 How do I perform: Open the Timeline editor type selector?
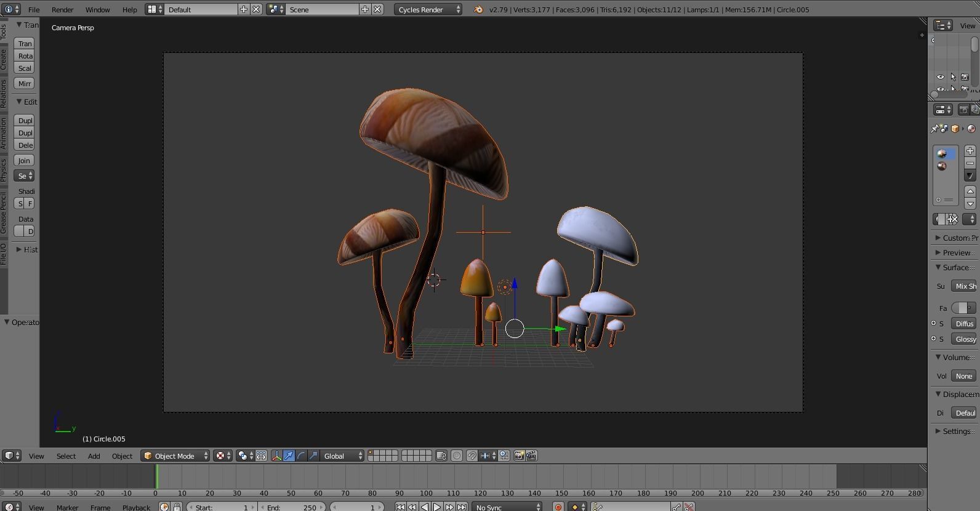(12, 507)
